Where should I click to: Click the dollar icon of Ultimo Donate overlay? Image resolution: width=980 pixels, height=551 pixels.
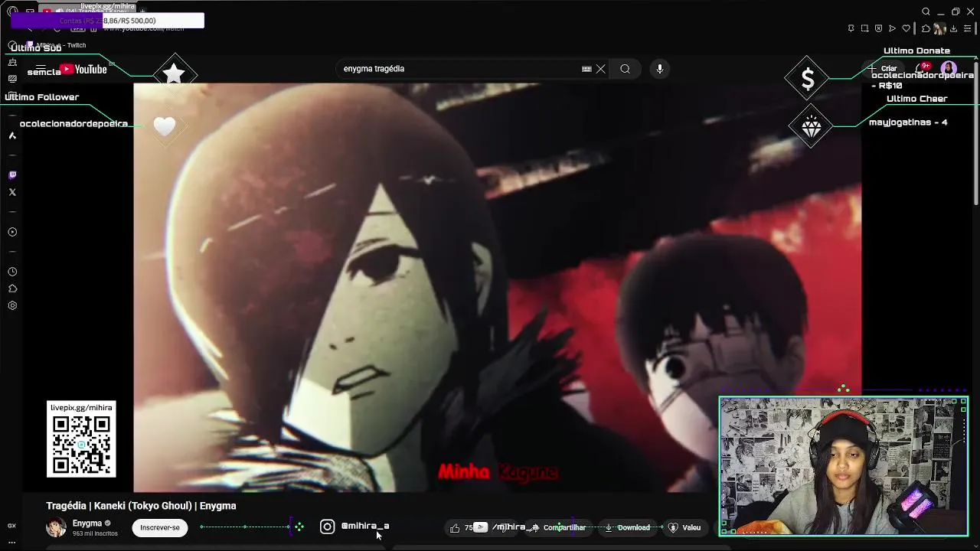pos(808,79)
